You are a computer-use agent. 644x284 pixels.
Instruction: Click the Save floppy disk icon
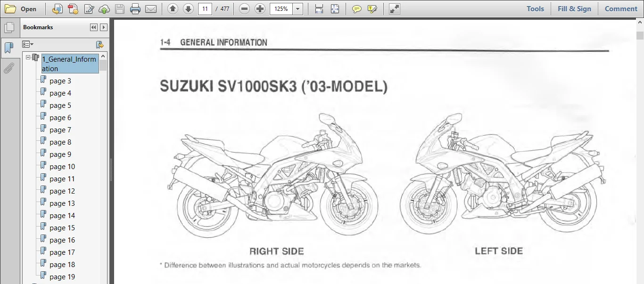(120, 9)
